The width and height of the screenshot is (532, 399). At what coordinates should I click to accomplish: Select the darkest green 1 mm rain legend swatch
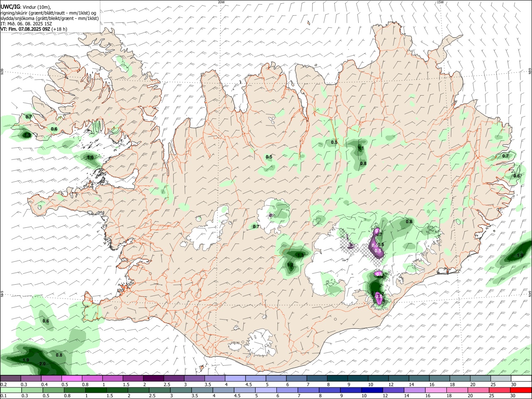click(x=95, y=390)
